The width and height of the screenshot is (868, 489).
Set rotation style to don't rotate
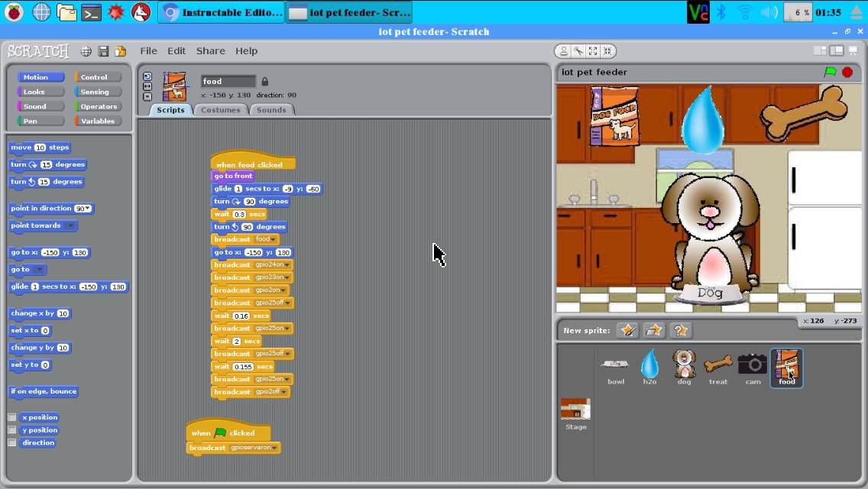(147, 96)
